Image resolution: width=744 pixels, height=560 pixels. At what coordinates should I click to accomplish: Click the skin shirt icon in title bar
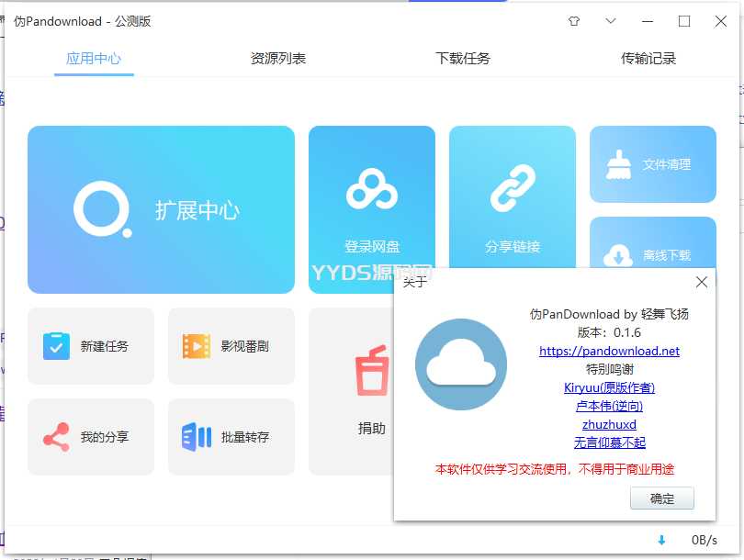[x=574, y=21]
